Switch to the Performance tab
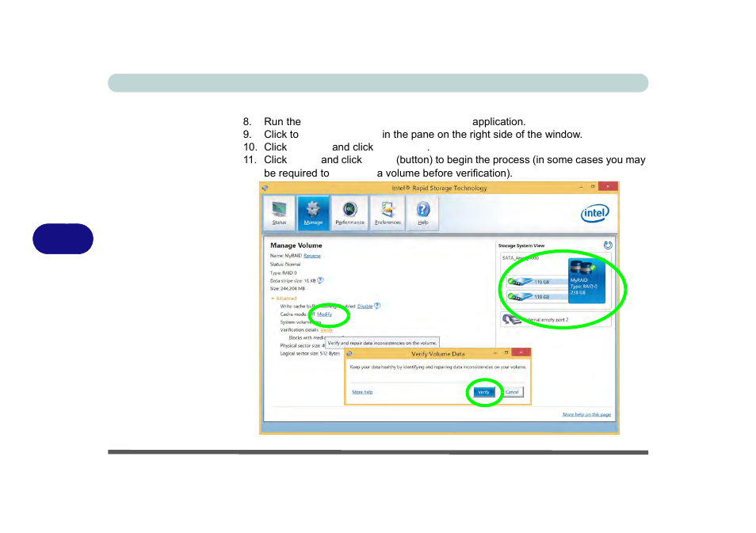756x533 pixels. click(350, 213)
